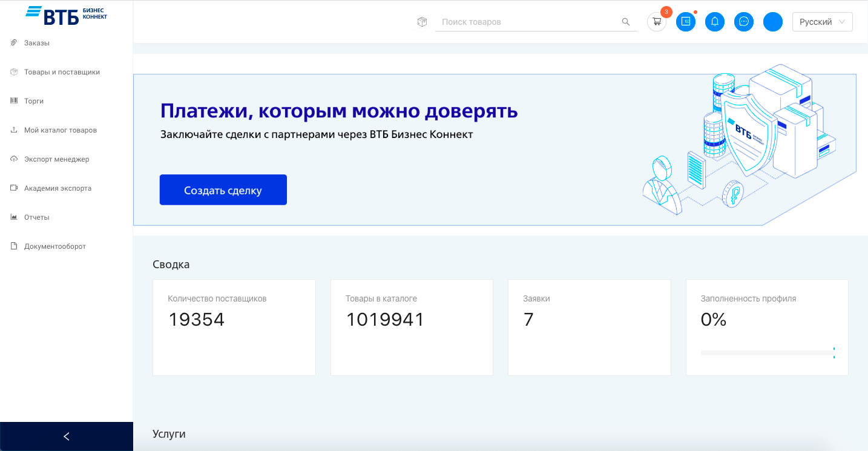
Task: Click the box icon beside Товары и поставщики
Action: 14,71
